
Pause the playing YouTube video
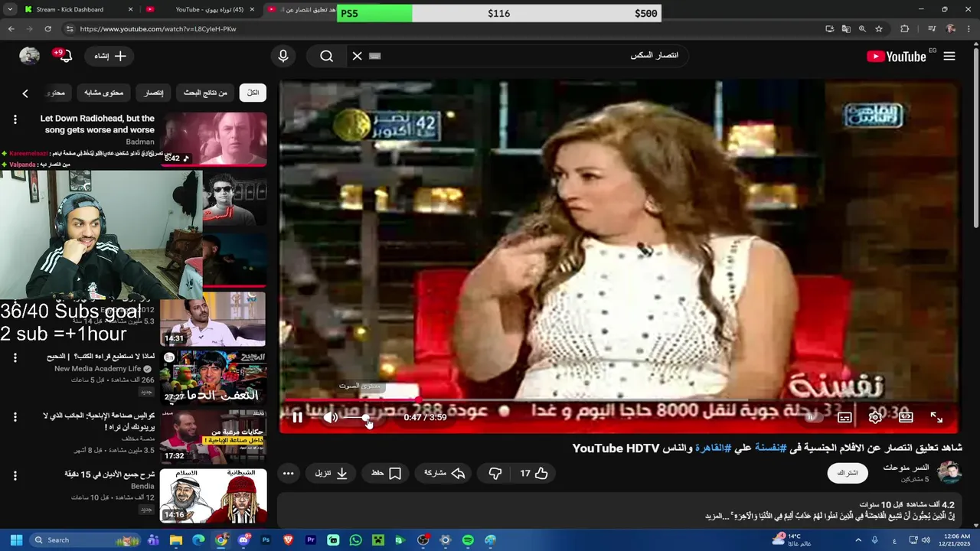tap(297, 417)
